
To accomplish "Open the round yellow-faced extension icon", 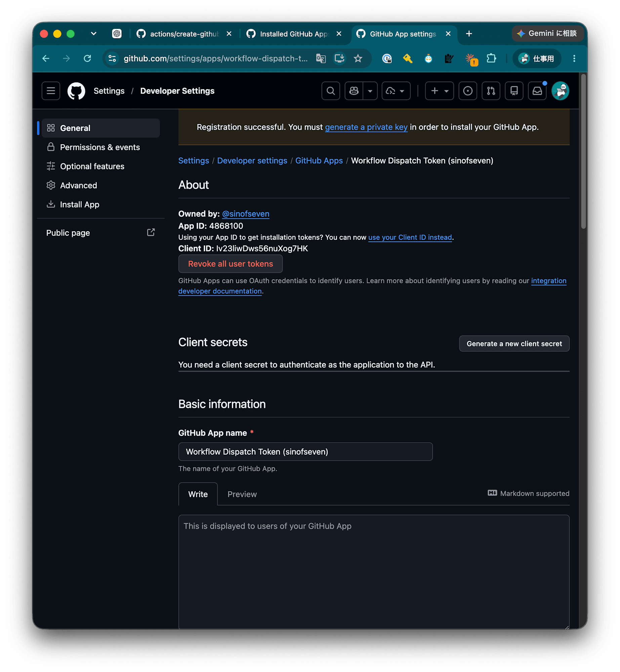I will 428,58.
